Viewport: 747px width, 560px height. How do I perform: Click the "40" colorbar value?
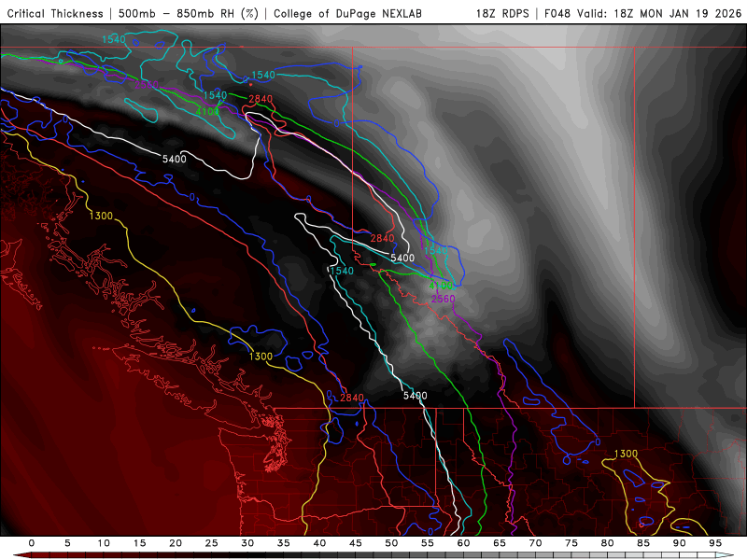319,543
